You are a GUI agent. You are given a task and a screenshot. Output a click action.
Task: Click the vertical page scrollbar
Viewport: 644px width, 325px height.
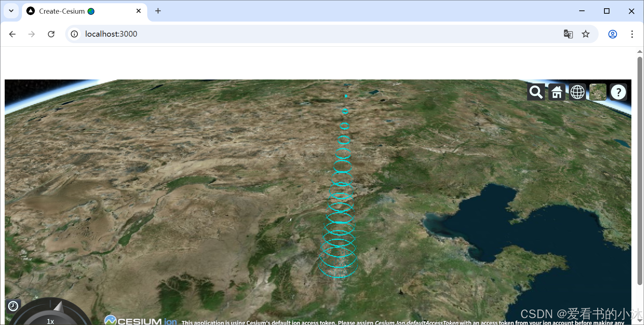(640, 171)
